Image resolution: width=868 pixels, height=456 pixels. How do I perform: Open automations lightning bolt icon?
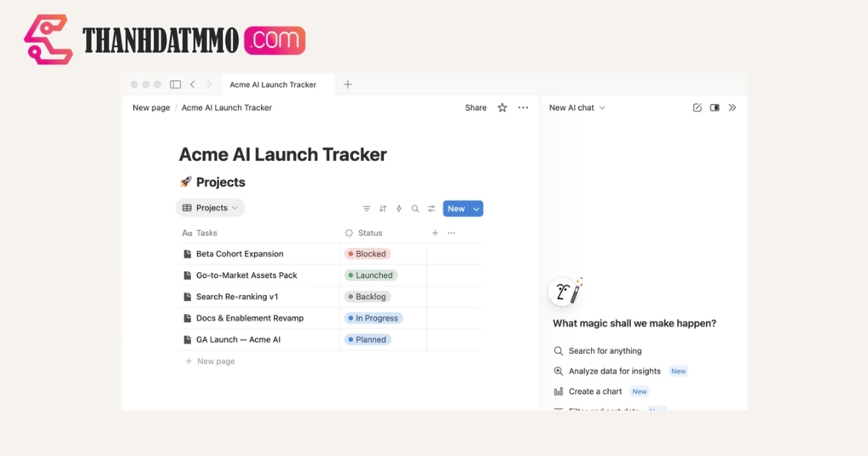click(x=399, y=208)
